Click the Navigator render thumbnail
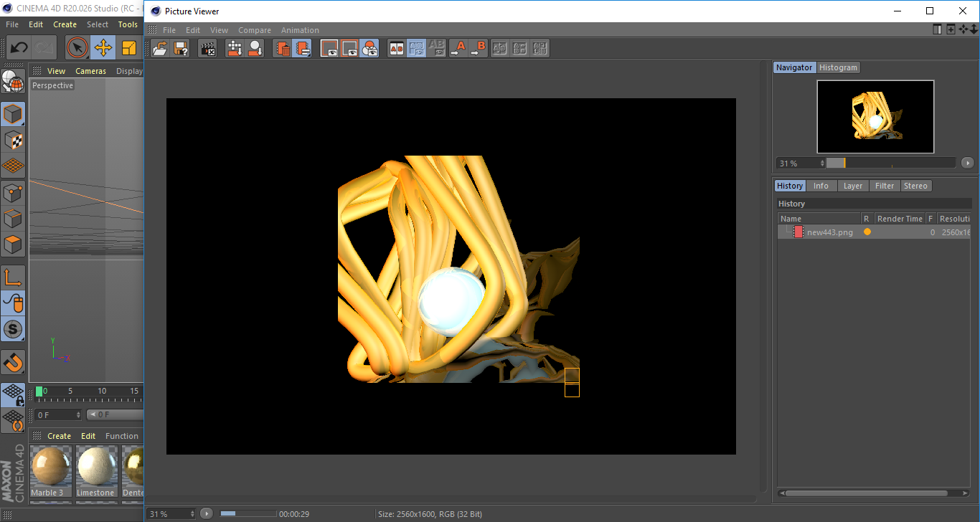The image size is (980, 522). (x=875, y=116)
